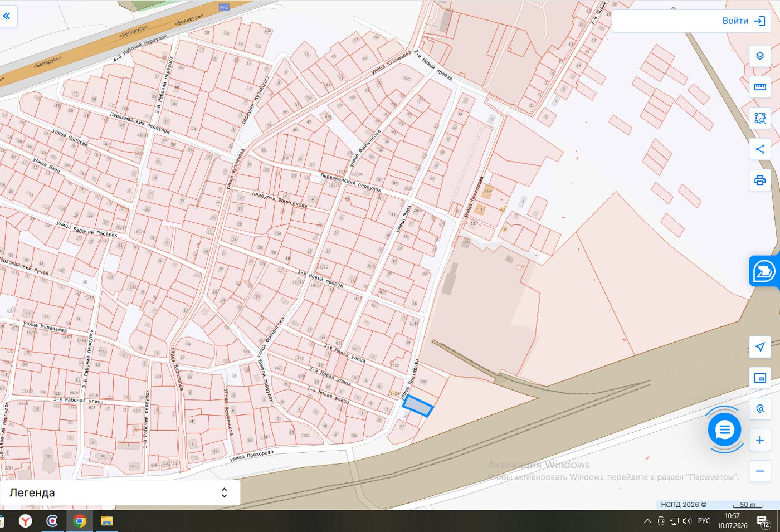Select the ruler measurement tool
Image resolution: width=780 pixels, height=532 pixels.
760,87
